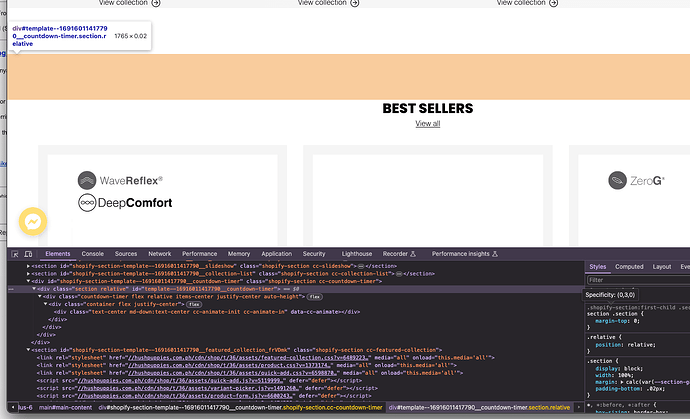Collapse the countdown-timer flex div
The height and width of the screenshot is (419, 690).
[40, 297]
